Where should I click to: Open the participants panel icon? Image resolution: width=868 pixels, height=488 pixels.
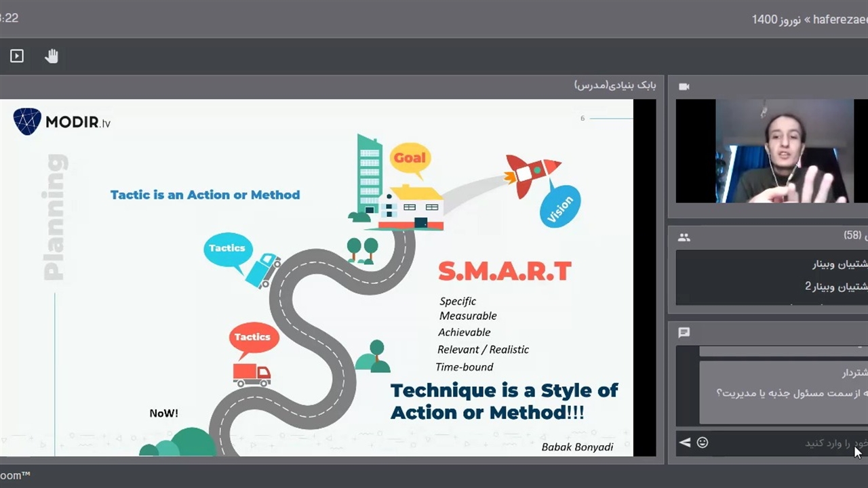[684, 237]
